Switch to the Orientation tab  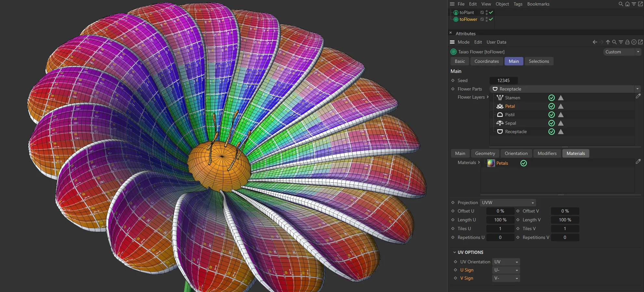[516, 153]
